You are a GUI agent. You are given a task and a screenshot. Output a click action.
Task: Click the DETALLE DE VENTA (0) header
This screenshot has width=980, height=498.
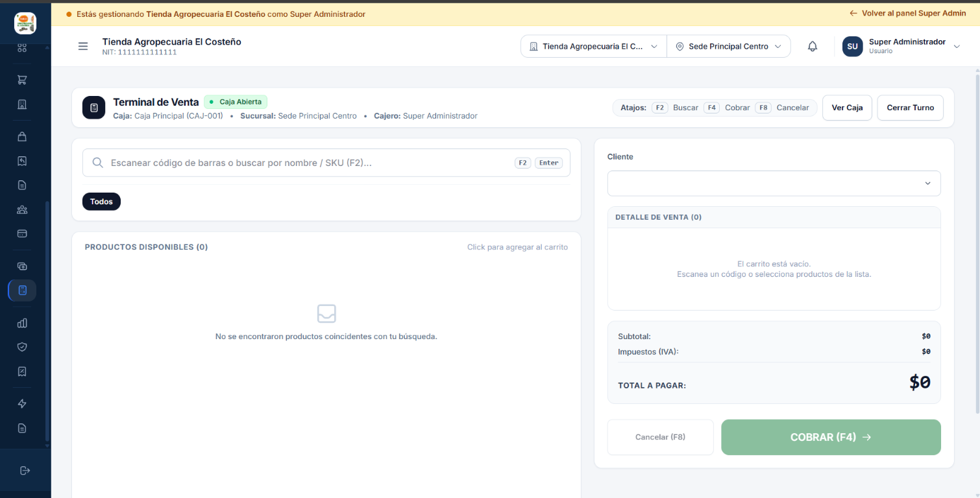pyautogui.click(x=658, y=217)
